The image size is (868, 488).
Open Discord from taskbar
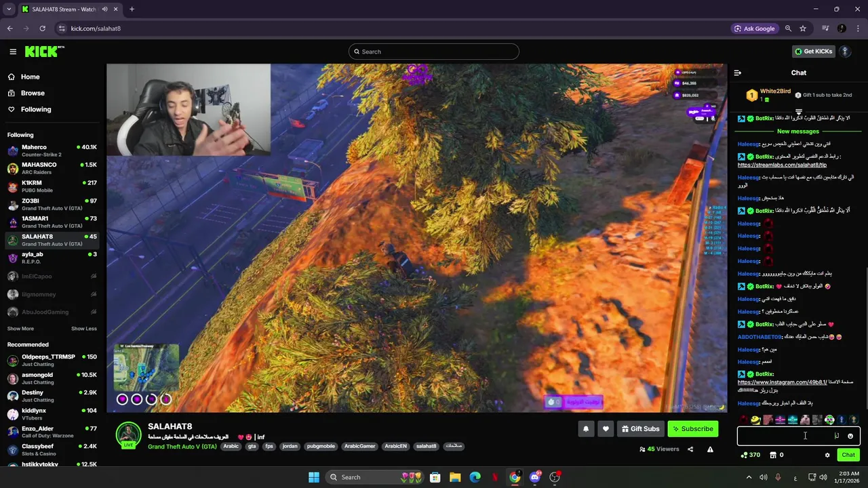(x=535, y=477)
